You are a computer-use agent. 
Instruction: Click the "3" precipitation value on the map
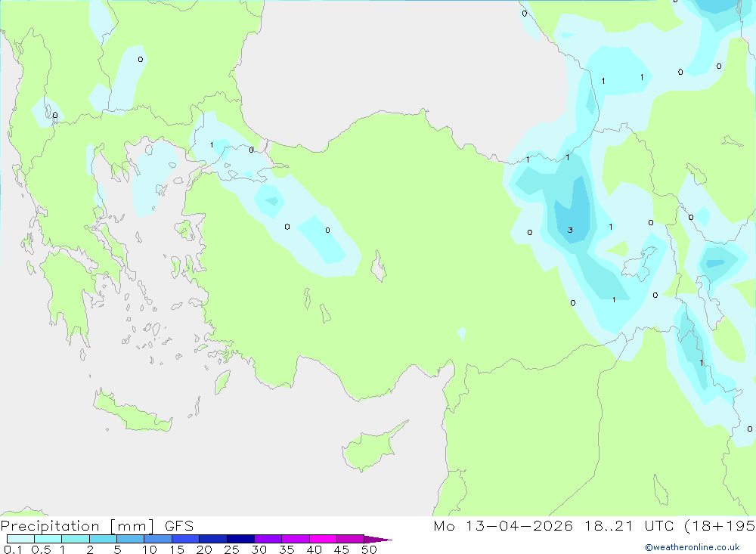(x=570, y=230)
